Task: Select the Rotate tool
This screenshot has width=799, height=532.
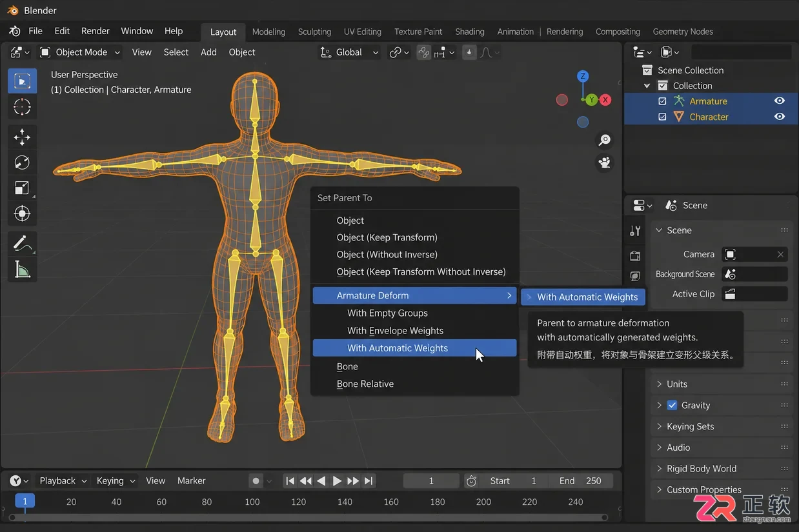Action: tap(22, 163)
